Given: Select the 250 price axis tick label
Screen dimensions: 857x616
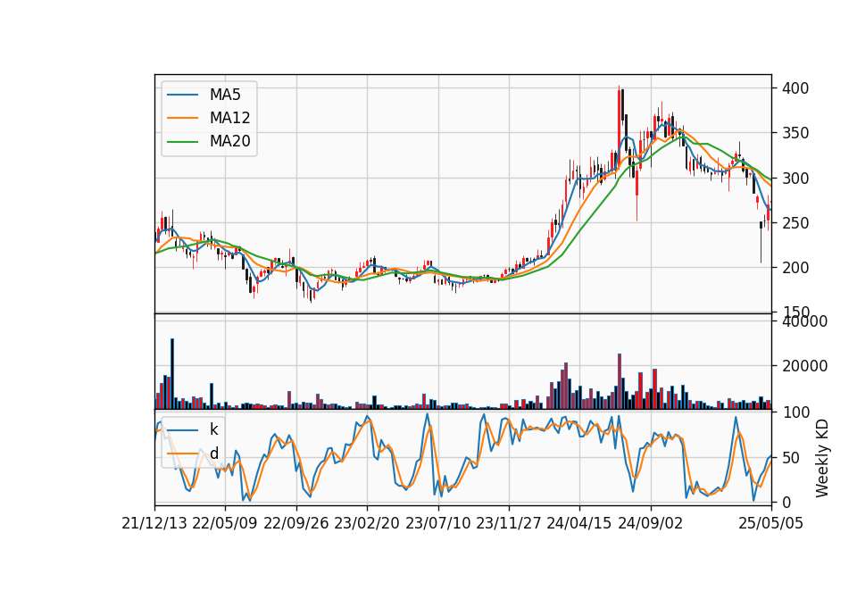Looking at the screenshot, I should pyautogui.click(x=795, y=223).
